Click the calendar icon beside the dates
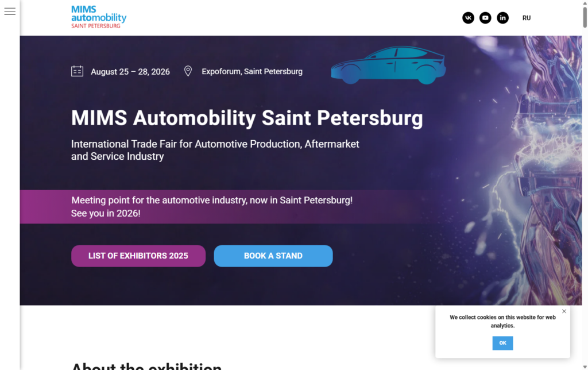Viewport: 588px width, 370px height. 77,71
